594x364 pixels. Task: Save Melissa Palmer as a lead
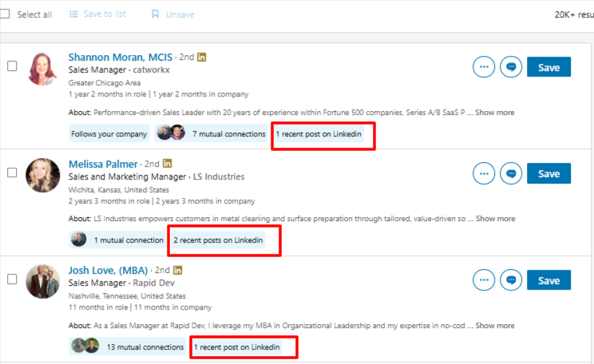548,173
